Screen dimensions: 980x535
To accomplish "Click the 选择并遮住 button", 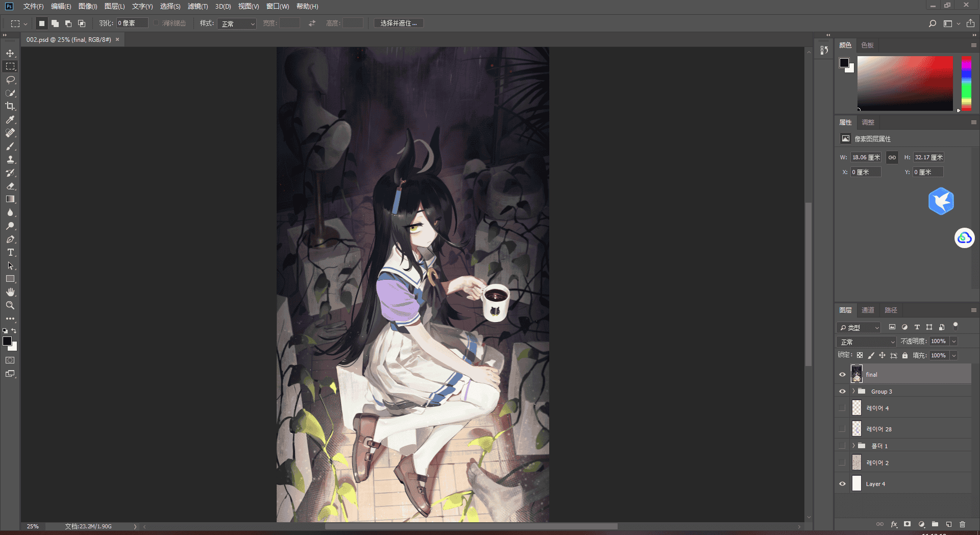I will 399,23.
